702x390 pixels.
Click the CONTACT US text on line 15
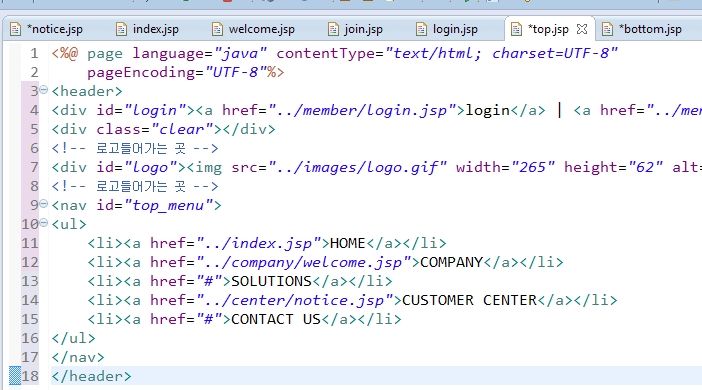pyautogui.click(x=276, y=319)
